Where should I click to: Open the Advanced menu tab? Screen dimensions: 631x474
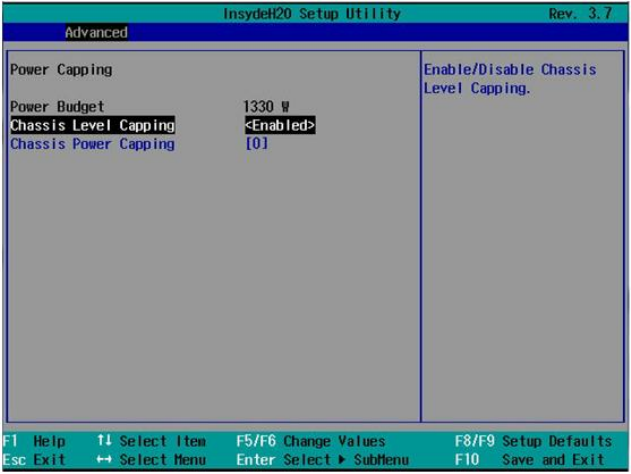pyautogui.click(x=96, y=32)
